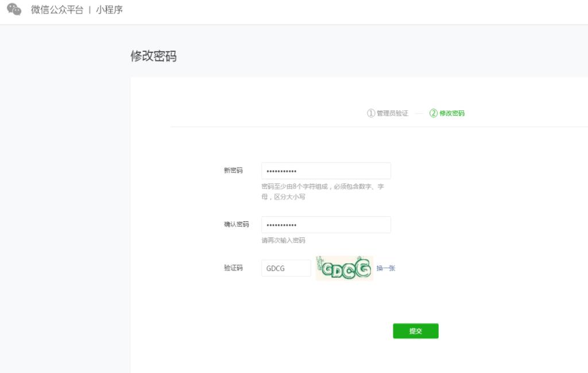Refresh captcha via 换一张 link
Viewport: 588px width, 373px height.
[386, 268]
